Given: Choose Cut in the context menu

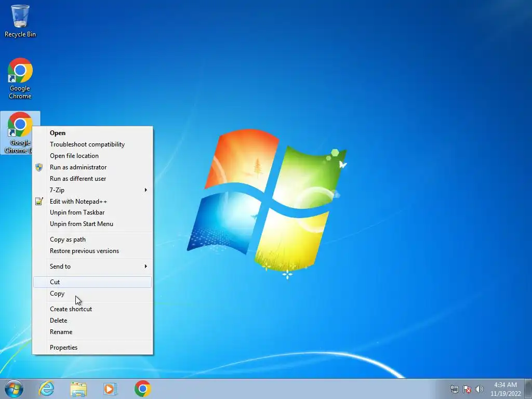Looking at the screenshot, I should [x=92, y=282].
